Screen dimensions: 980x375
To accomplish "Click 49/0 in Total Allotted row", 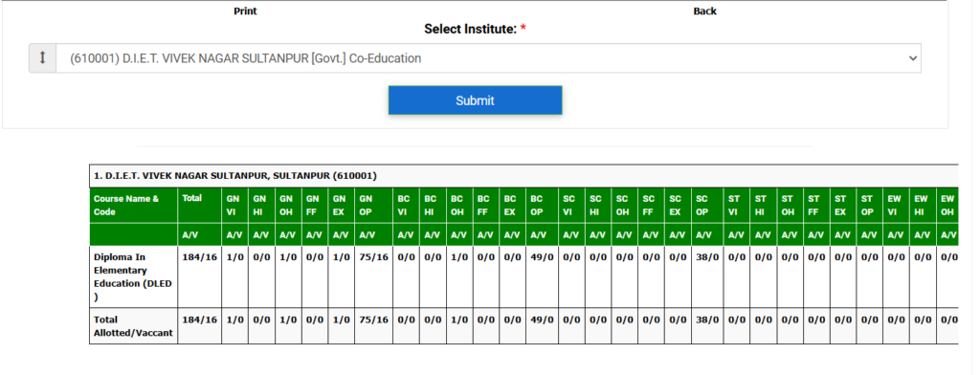I will 542,320.
